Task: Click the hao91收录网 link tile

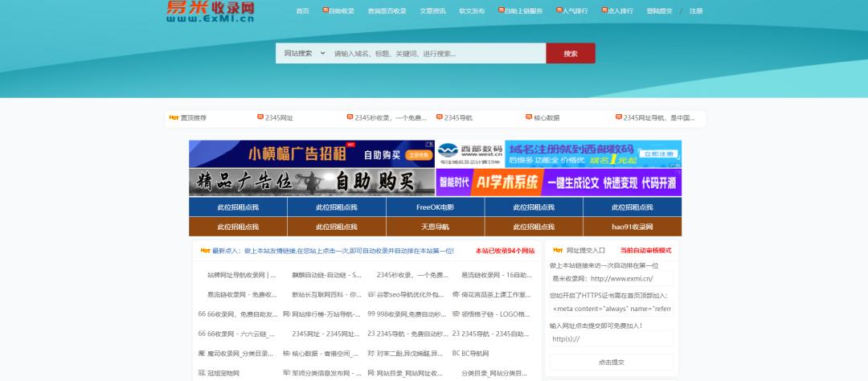Action: pos(632,227)
